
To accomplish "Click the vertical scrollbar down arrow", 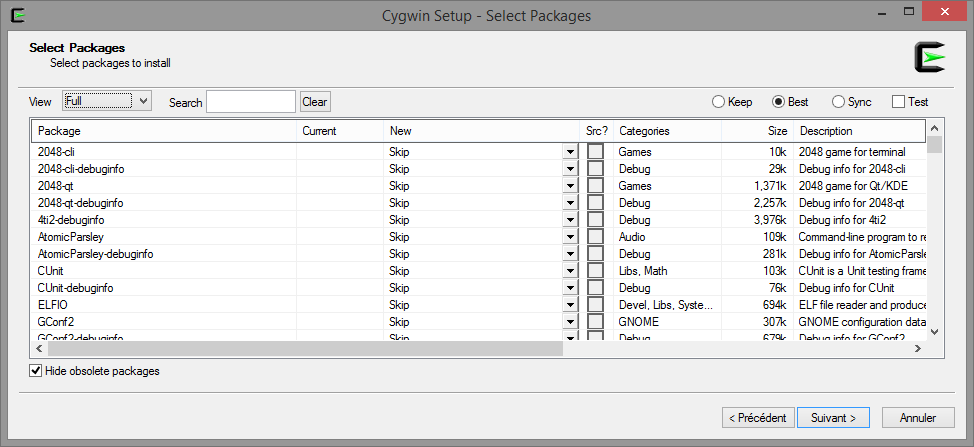I will click(935, 332).
